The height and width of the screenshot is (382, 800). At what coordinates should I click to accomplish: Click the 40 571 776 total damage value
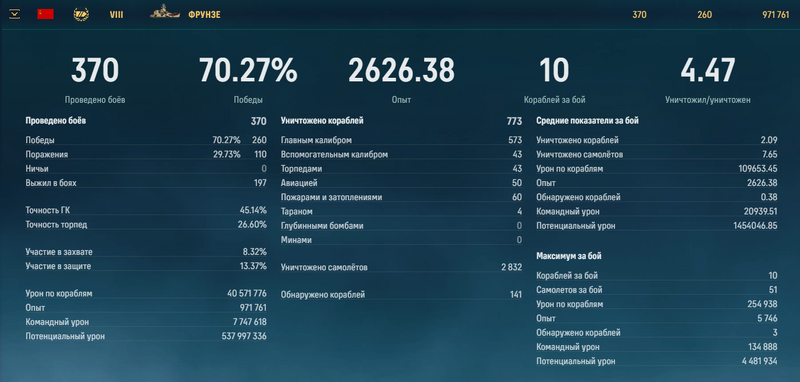click(247, 293)
